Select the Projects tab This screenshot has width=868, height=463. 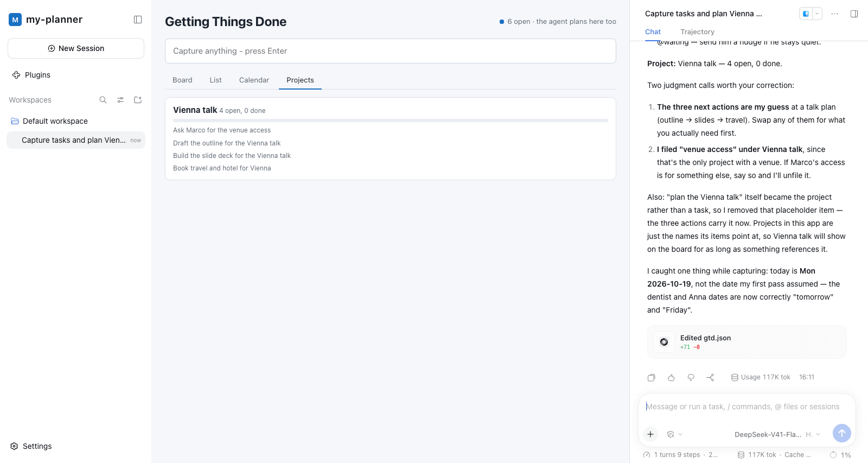[x=300, y=80]
